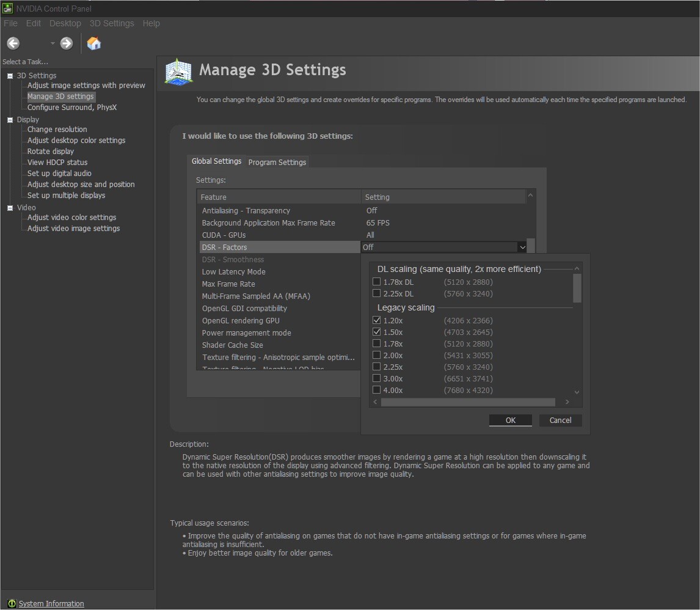This screenshot has width=700, height=610.
Task: Open the System Information link
Action: pyautogui.click(x=51, y=603)
